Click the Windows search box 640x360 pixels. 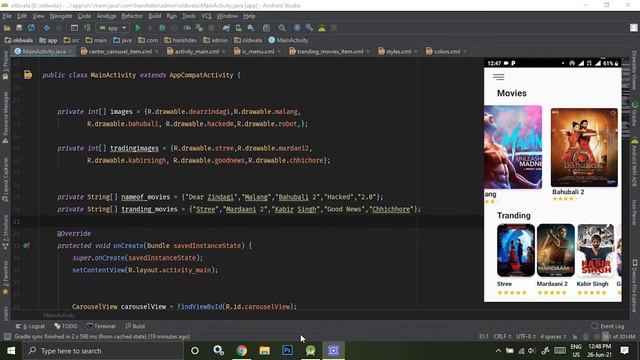point(103,351)
